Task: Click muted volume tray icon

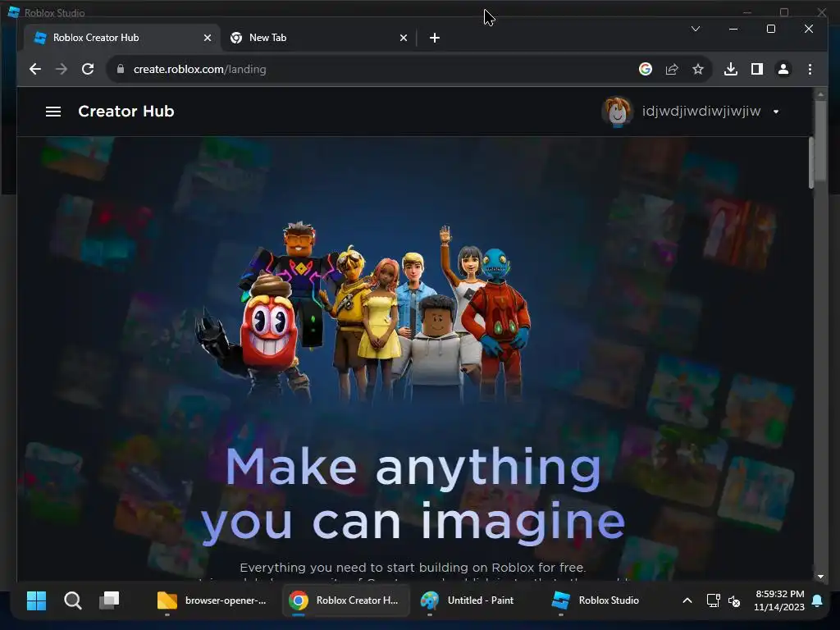Action: 734,601
